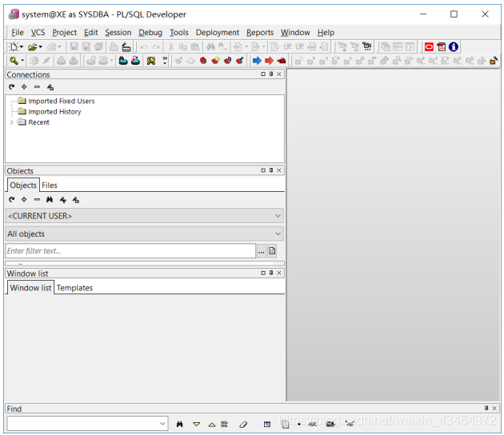The height and width of the screenshot is (435, 504).
Task: Open the Help menu
Action: pos(326,33)
